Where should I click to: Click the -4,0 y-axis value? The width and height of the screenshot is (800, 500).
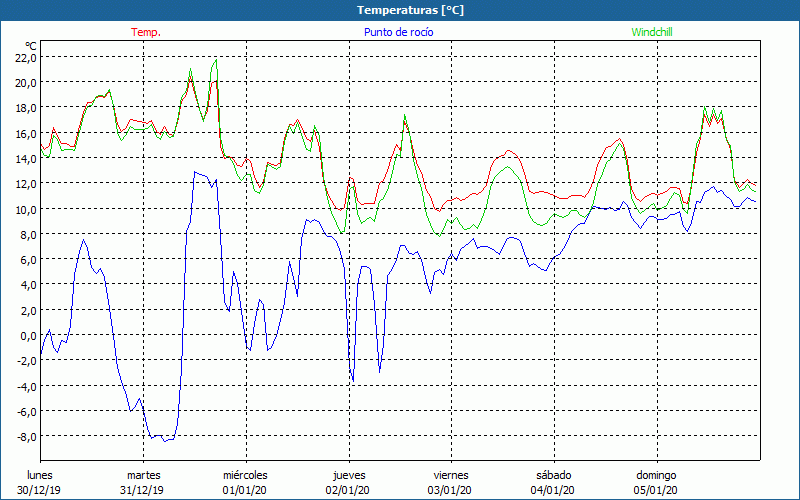27,386
